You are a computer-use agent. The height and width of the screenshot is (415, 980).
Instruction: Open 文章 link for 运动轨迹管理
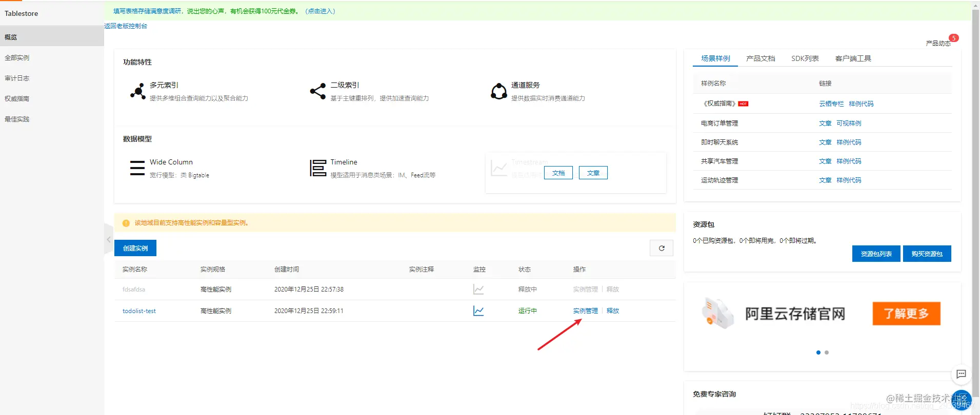pos(825,180)
